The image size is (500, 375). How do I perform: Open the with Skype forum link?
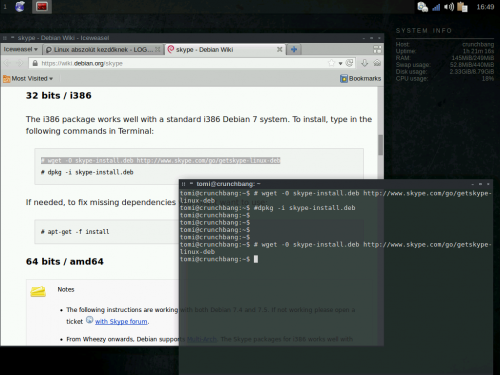tap(121, 322)
